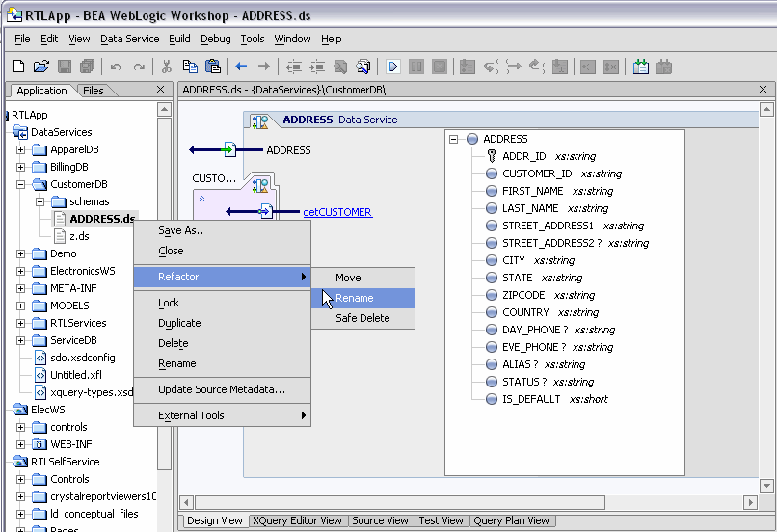Expand the RTLServices folder

click(20, 323)
